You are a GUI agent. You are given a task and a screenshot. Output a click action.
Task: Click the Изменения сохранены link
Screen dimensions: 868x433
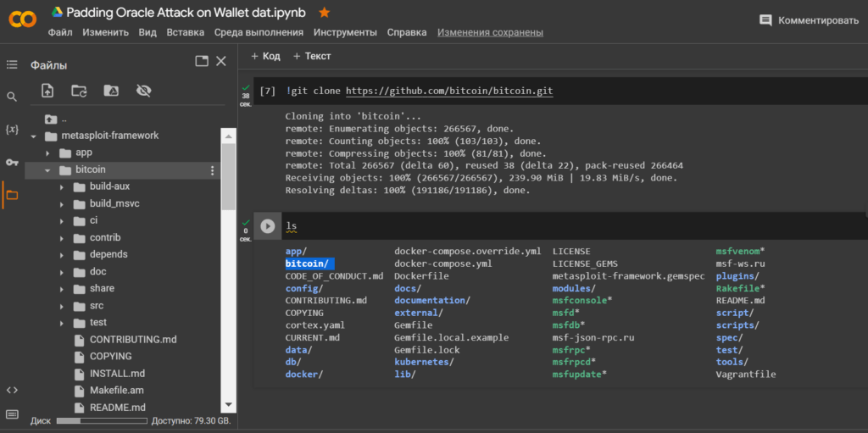[x=491, y=32]
